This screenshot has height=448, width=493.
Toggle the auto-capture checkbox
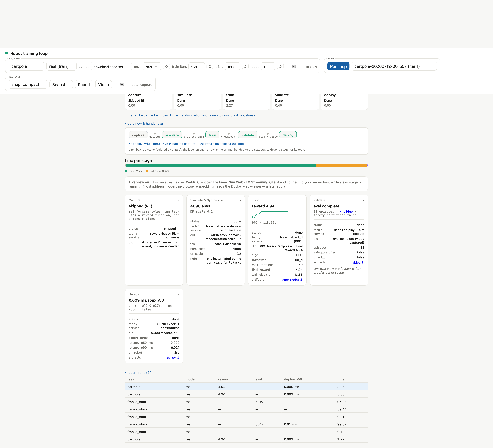pyautogui.click(x=122, y=84)
